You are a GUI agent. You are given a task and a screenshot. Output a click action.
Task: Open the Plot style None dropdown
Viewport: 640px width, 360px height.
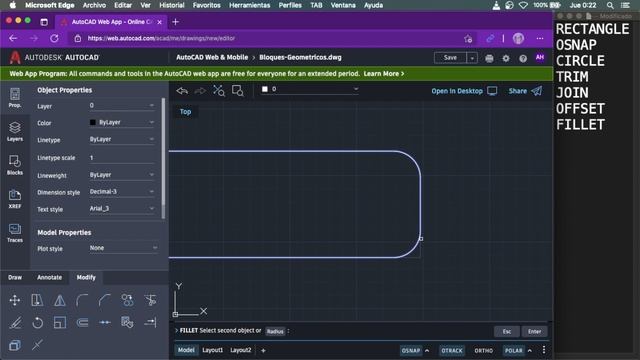pos(123,248)
